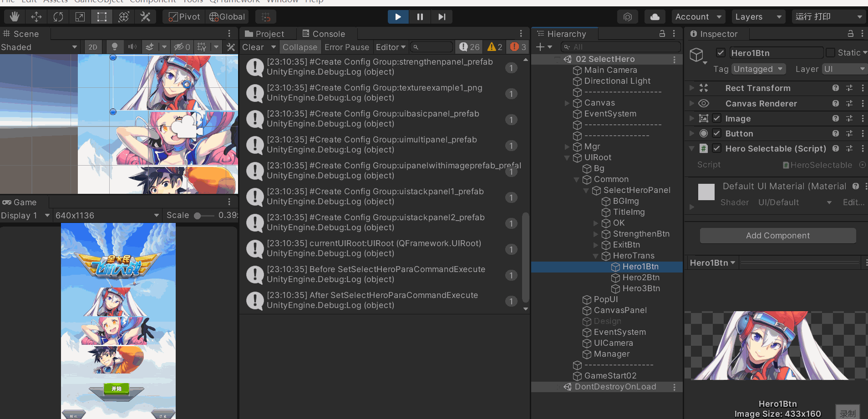Screen dimensions: 868x419
Task: Open the console Editor dropdown
Action: 391,47
